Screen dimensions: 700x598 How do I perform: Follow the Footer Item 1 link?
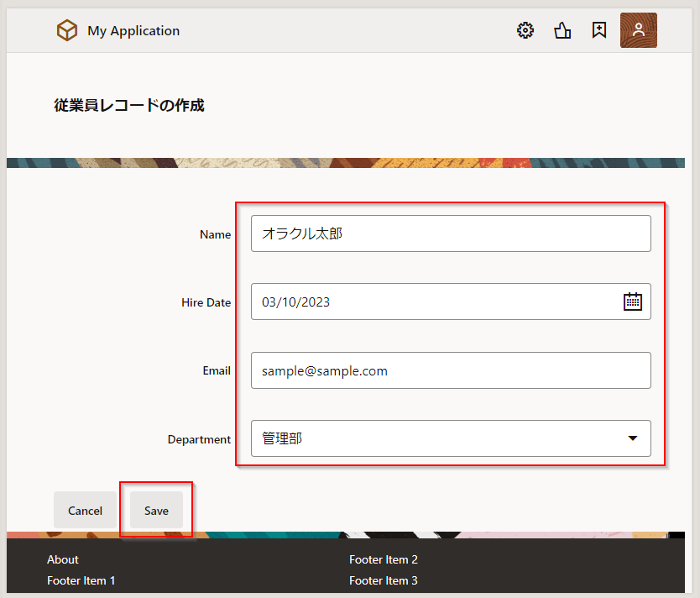pos(81,580)
